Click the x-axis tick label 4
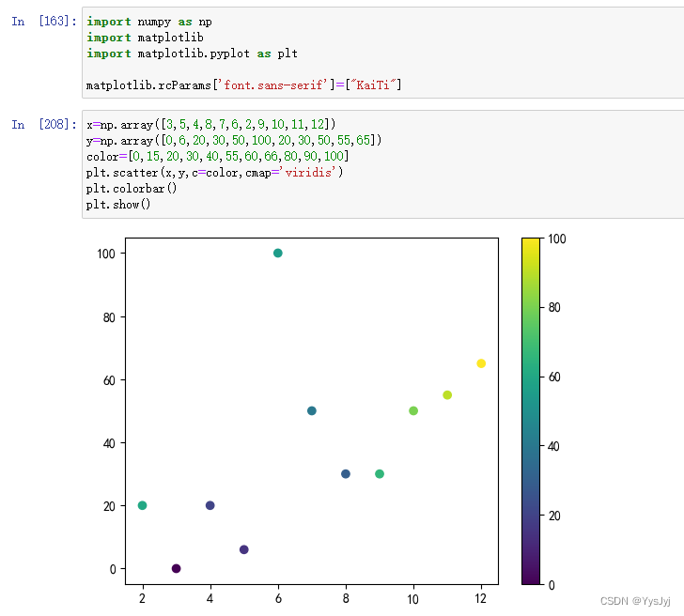Screen dimensions: 684x616 pyautogui.click(x=210, y=598)
